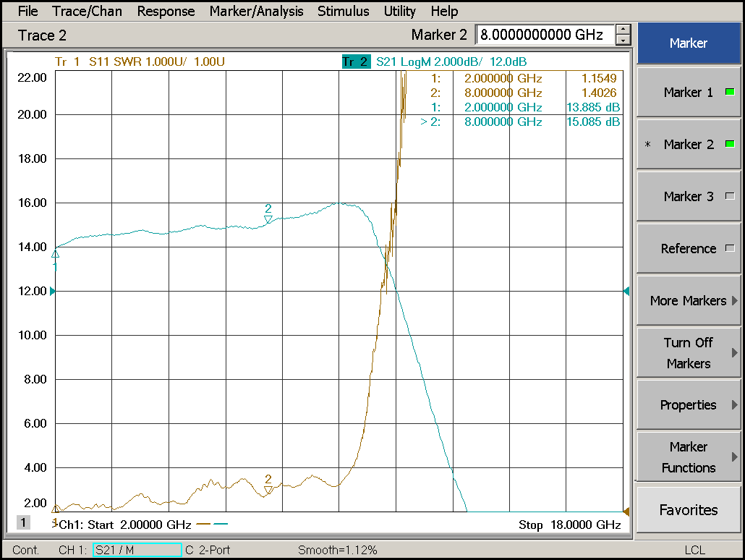The image size is (745, 560).
Task: Click the 22.00 Y-axis scale label
Action: pos(33,77)
